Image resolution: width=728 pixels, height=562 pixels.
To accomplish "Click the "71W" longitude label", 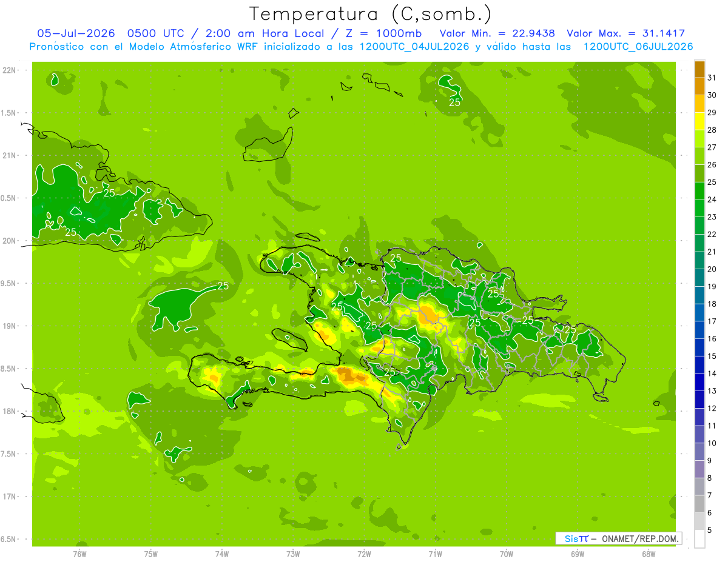I will pos(435,554).
